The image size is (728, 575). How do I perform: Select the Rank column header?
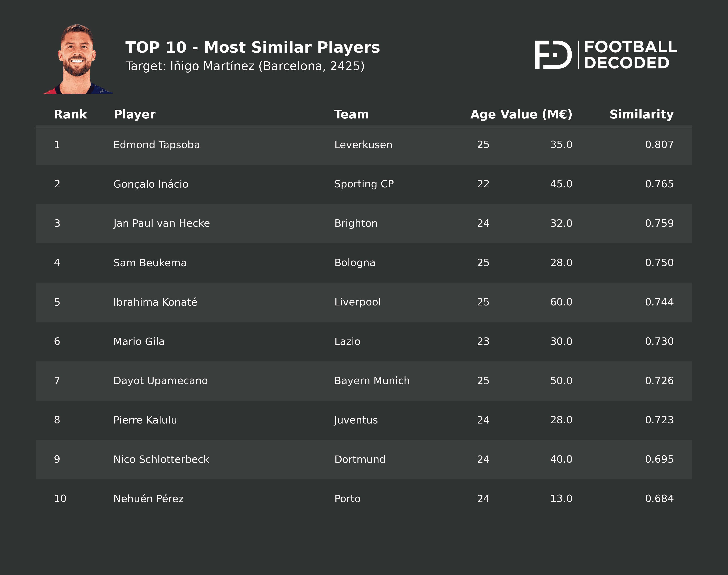[70, 114]
